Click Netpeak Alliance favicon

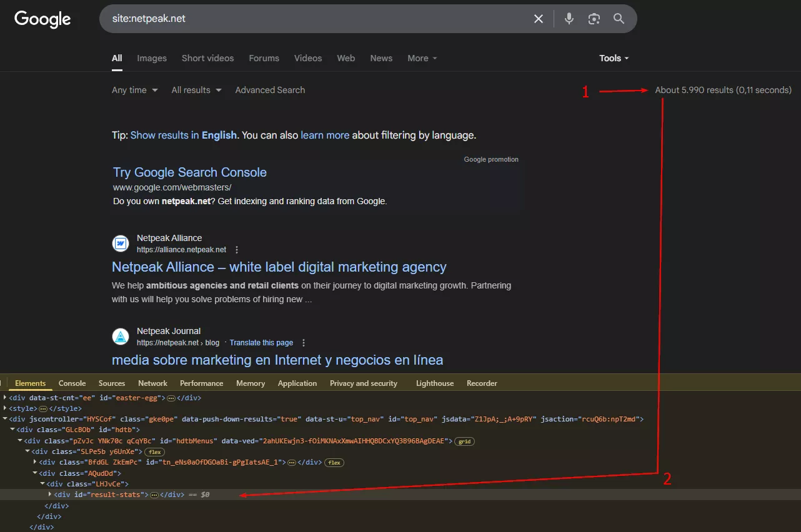pos(121,244)
